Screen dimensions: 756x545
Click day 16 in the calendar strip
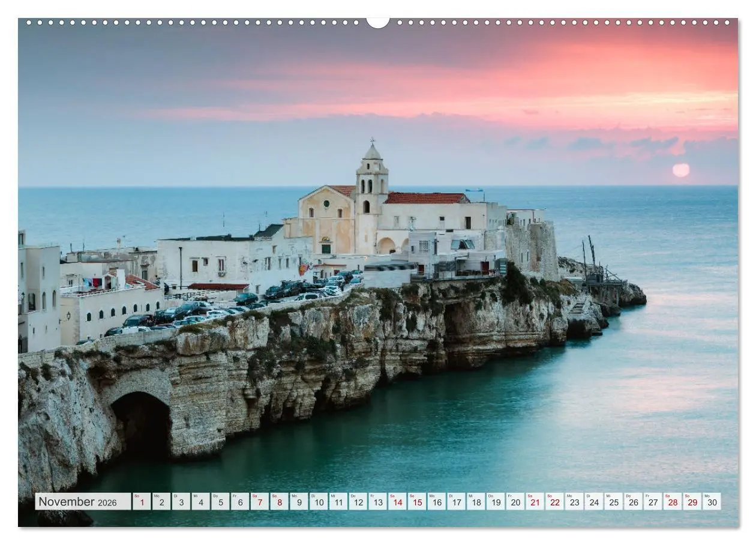click(x=437, y=502)
